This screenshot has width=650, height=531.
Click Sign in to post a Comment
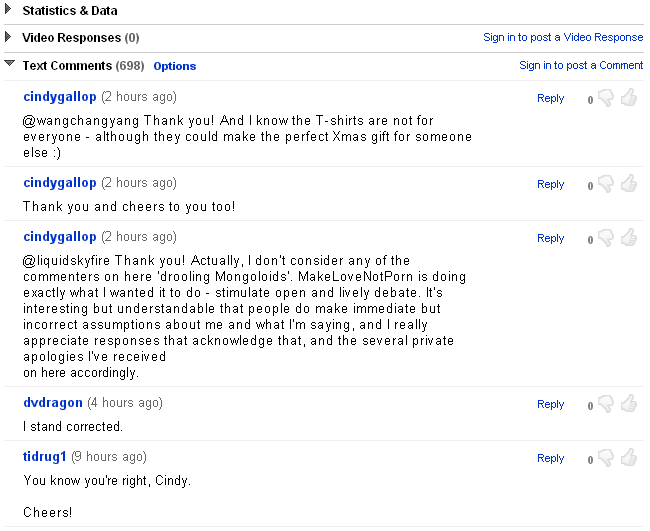[x=580, y=65]
